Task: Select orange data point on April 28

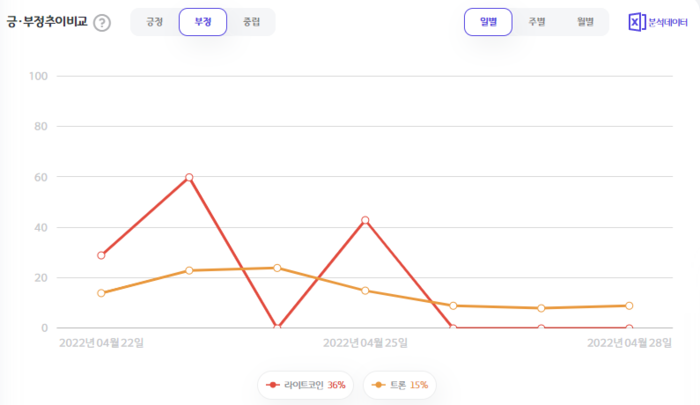Action: click(x=629, y=306)
